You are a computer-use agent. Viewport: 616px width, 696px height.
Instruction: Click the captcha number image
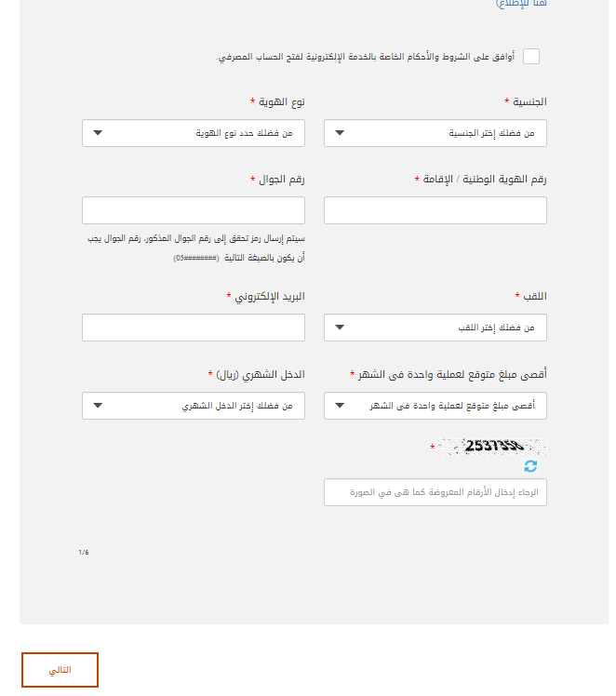tap(493, 447)
